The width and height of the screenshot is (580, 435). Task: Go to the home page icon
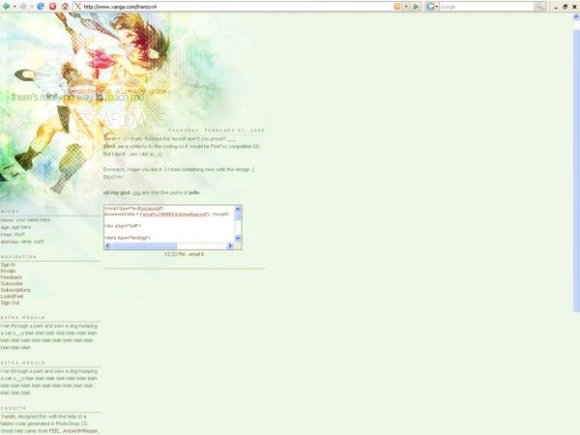coord(65,6)
